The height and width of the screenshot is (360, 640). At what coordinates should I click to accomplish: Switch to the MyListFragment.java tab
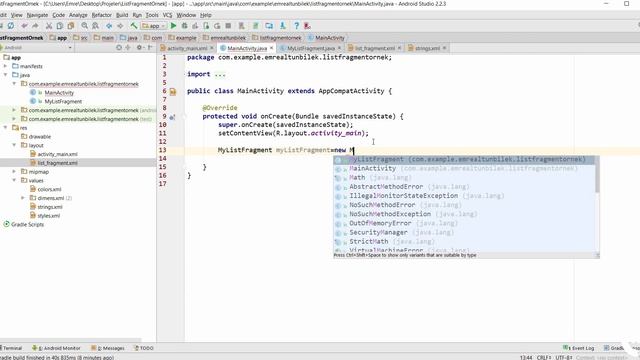click(x=310, y=48)
